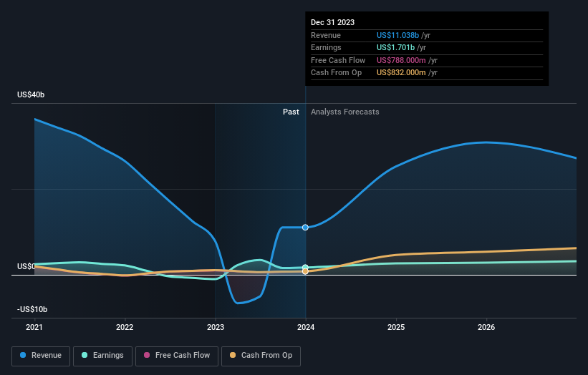Click the US$832.000m cash from op value
Image resolution: width=588 pixels, height=375 pixels.
tap(401, 73)
